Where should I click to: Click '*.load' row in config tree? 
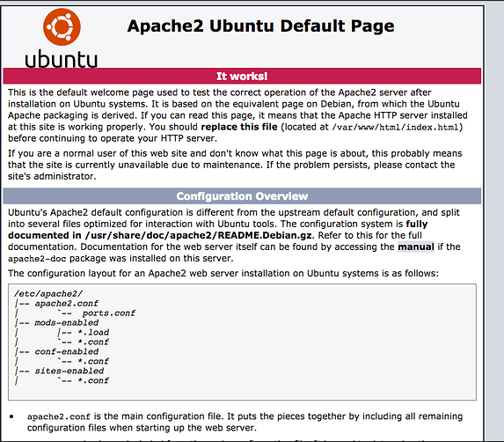[93, 332]
